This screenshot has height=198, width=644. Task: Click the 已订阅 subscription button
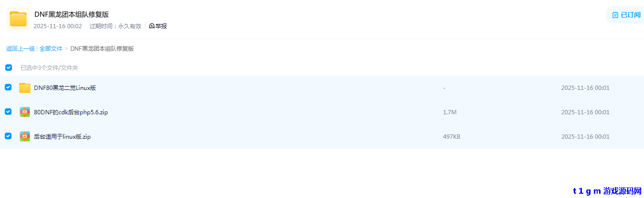coord(626,15)
